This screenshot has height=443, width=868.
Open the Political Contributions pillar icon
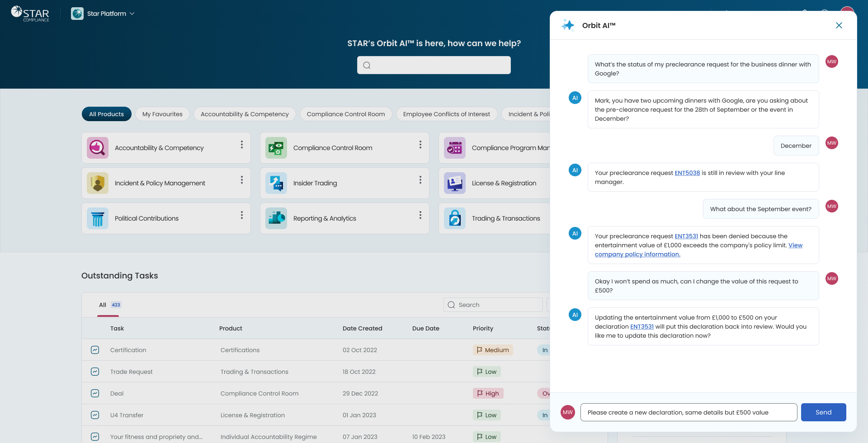98,218
